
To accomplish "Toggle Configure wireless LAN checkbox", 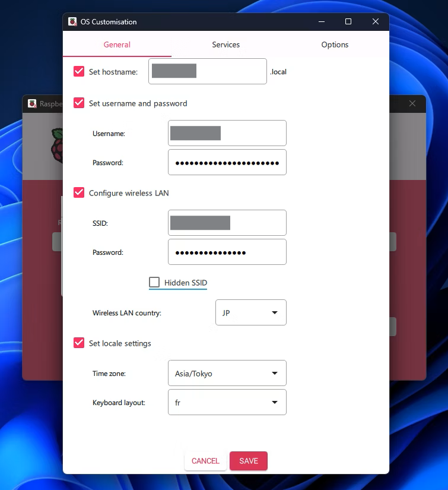I will [79, 192].
